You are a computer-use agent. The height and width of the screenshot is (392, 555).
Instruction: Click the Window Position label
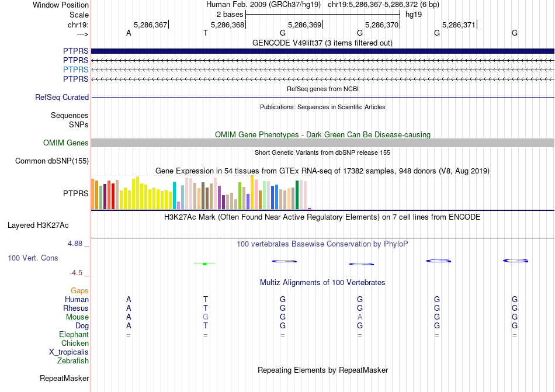[x=61, y=5]
